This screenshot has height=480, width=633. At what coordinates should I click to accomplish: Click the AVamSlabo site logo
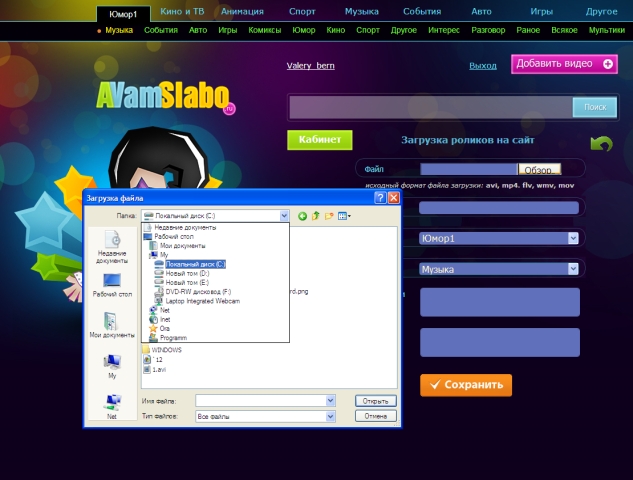point(166,96)
